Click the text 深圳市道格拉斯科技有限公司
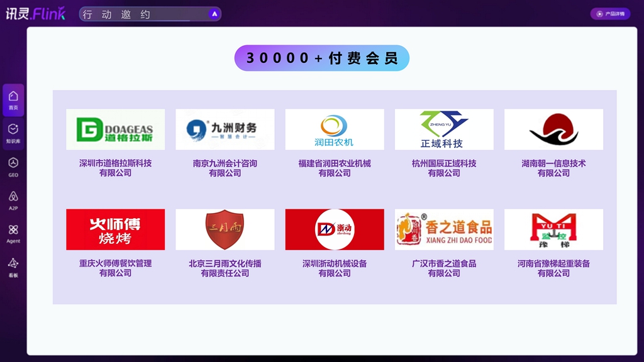Image resolution: width=644 pixels, height=362 pixels. 116,168
